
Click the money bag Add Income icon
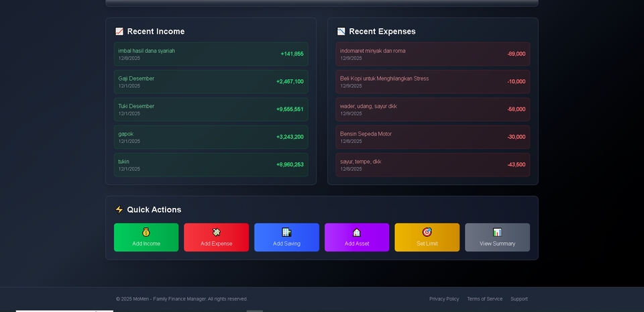coord(146,232)
